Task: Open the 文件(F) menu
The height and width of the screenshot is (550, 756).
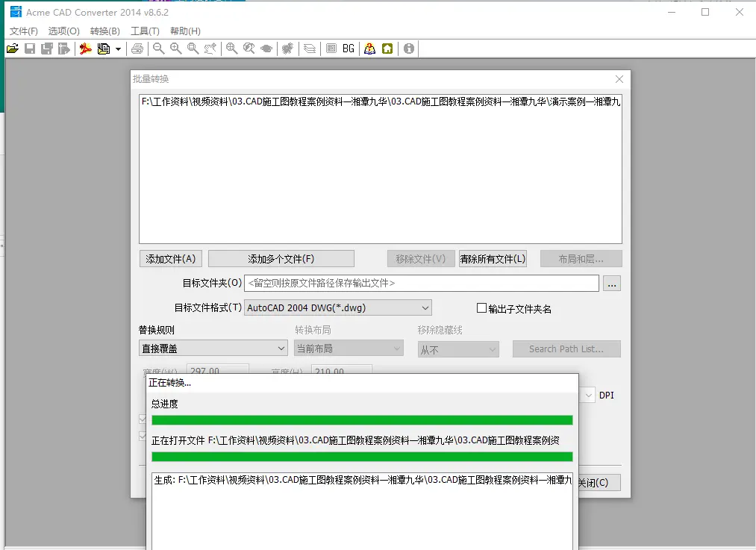Action: pyautogui.click(x=24, y=31)
